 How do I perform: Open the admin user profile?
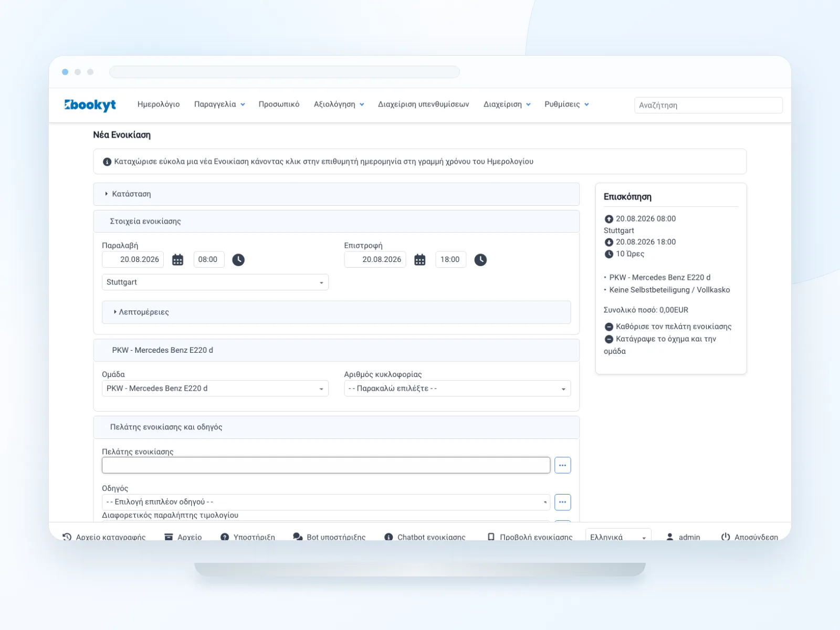coord(683,537)
